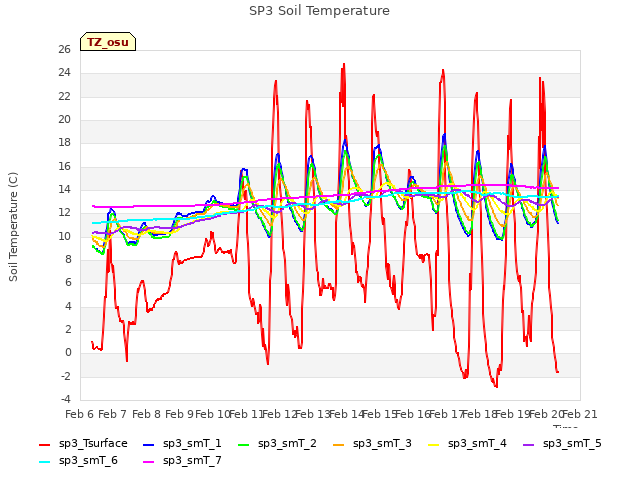Click red surface minimum near Feb 18
Image resolution: width=640 pixels, height=480 pixels.
click(496, 386)
